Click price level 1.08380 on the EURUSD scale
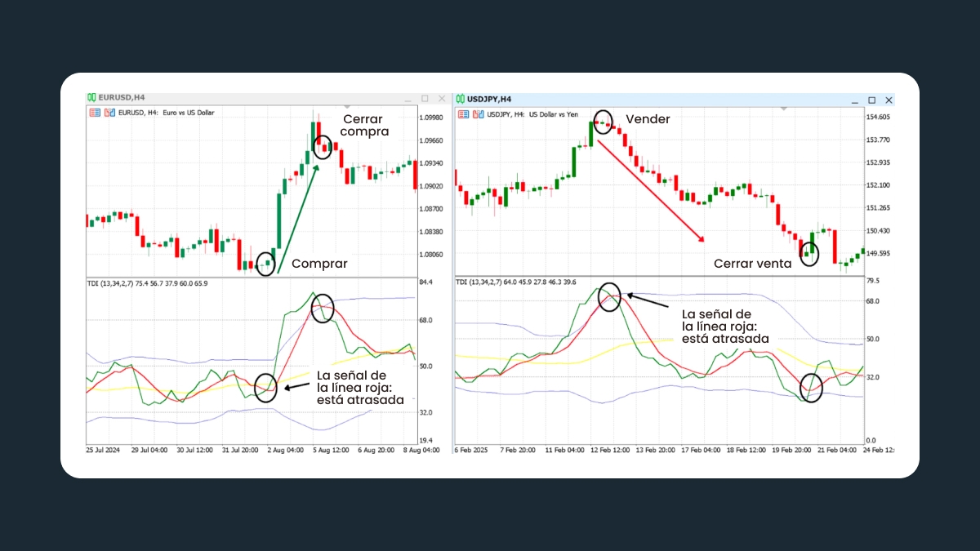This screenshot has height=551, width=980. (x=433, y=232)
